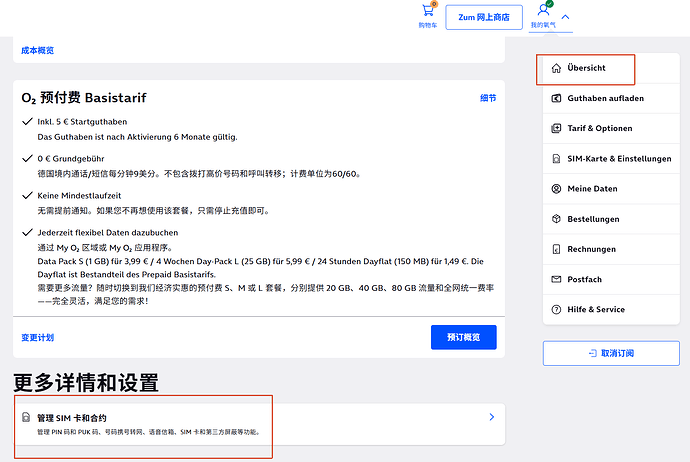Click the checkmark beside 0 € Grundgebühr
Image resolution: width=690 pixels, height=462 pixels.
pos(27,158)
